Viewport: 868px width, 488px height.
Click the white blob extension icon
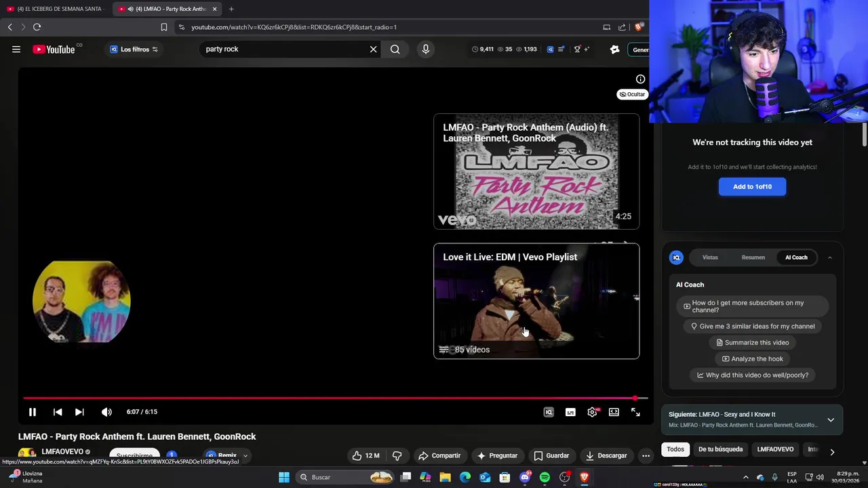coord(614,49)
